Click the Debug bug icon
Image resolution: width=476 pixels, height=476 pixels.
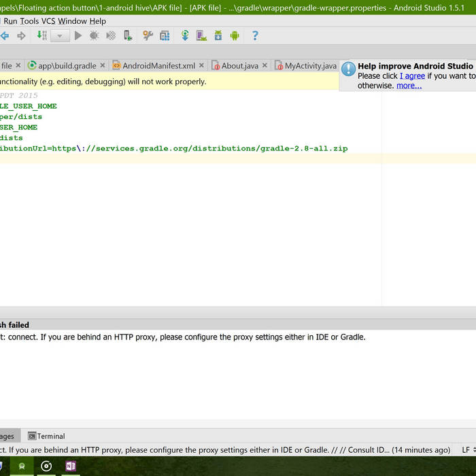[x=94, y=36]
